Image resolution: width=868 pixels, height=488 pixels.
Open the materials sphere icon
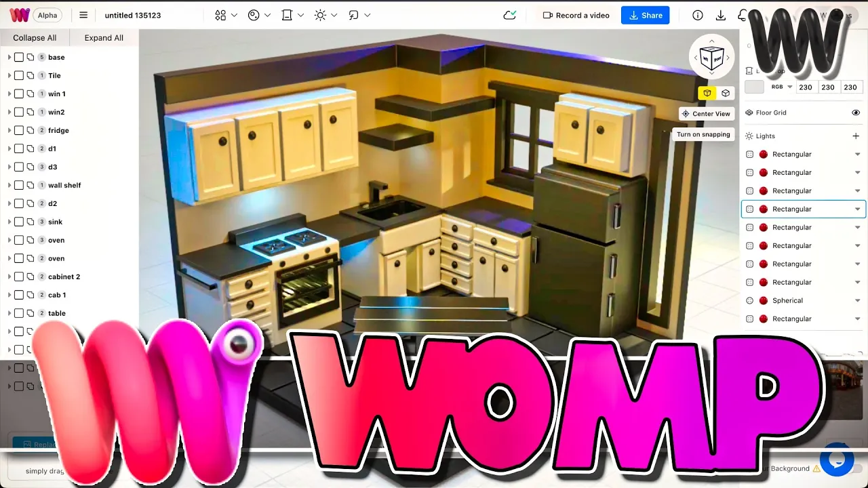(254, 15)
